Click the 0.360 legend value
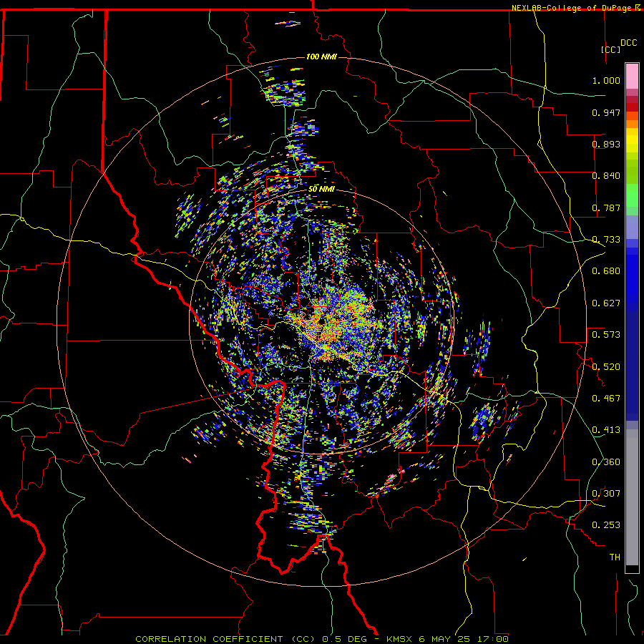The height and width of the screenshot is (644, 644). [606, 462]
